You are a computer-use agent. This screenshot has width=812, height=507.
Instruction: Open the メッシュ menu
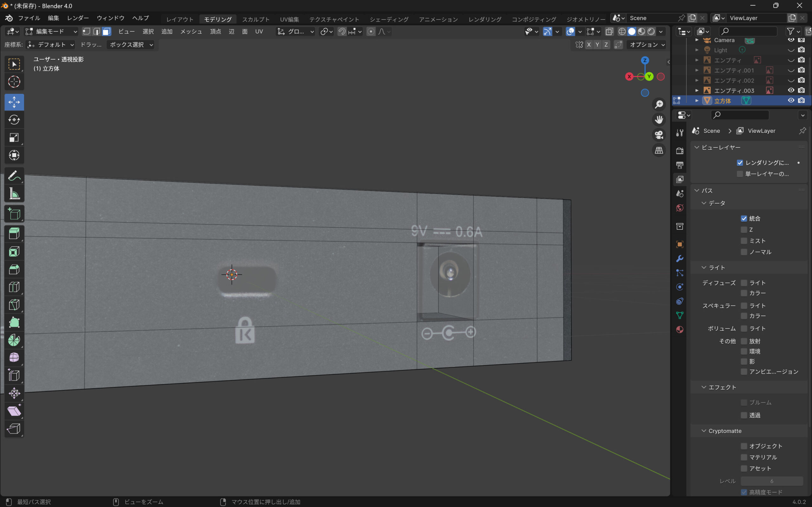coord(191,31)
